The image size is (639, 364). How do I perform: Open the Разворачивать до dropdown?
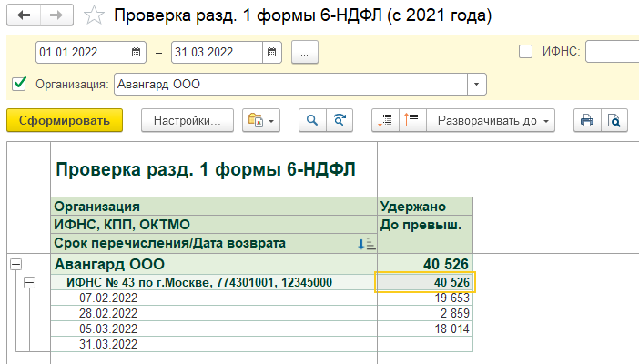click(491, 120)
